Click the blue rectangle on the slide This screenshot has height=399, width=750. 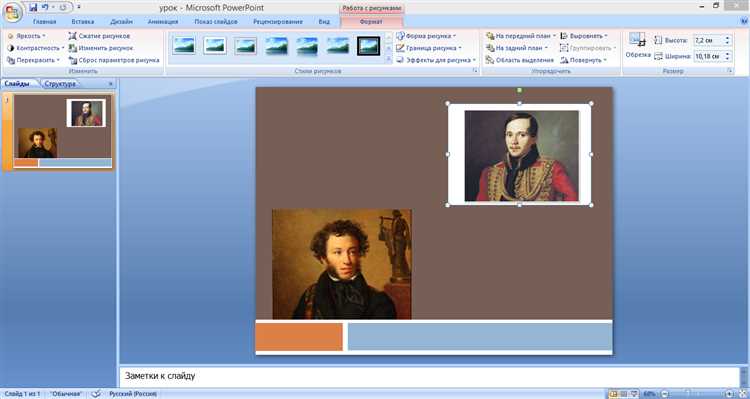480,337
